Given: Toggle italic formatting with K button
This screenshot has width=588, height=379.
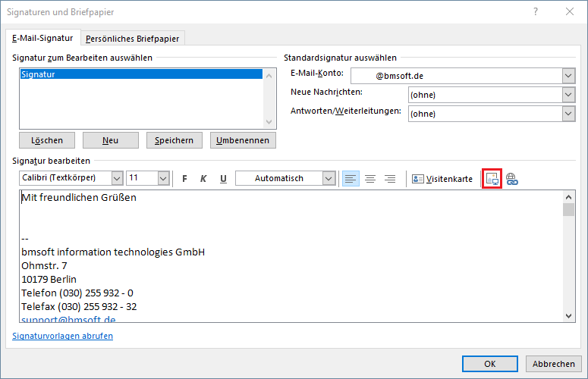Looking at the screenshot, I should pyautogui.click(x=203, y=179).
